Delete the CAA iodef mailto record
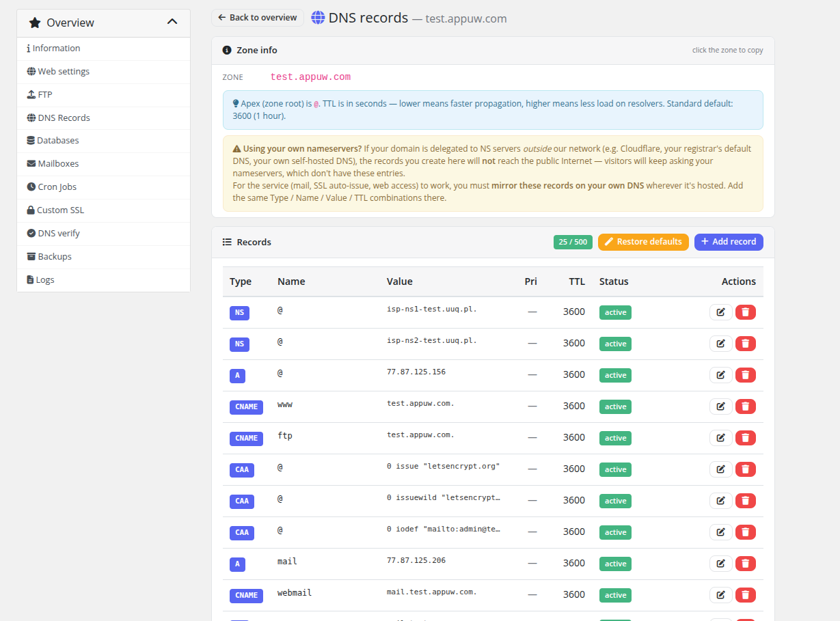Screen dimensions: 840x621 click(746, 532)
